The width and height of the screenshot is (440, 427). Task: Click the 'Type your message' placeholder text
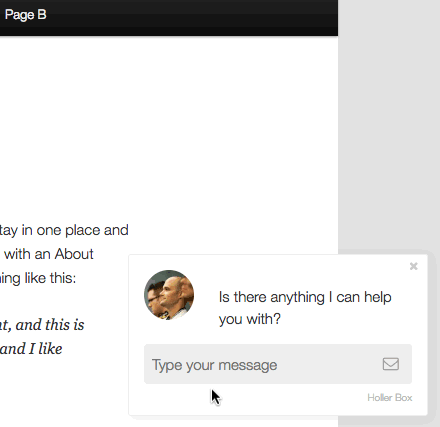(x=214, y=365)
